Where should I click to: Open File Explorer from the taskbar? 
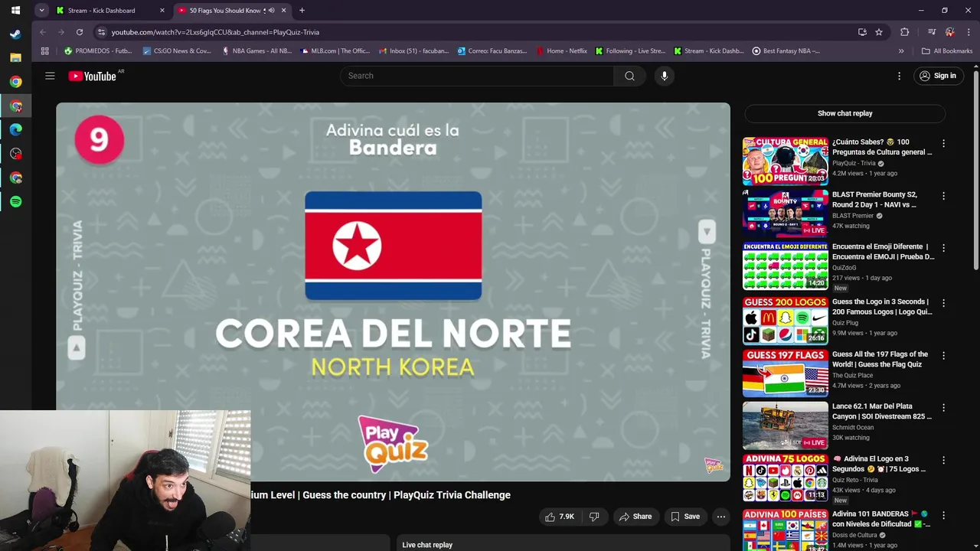coord(15,58)
